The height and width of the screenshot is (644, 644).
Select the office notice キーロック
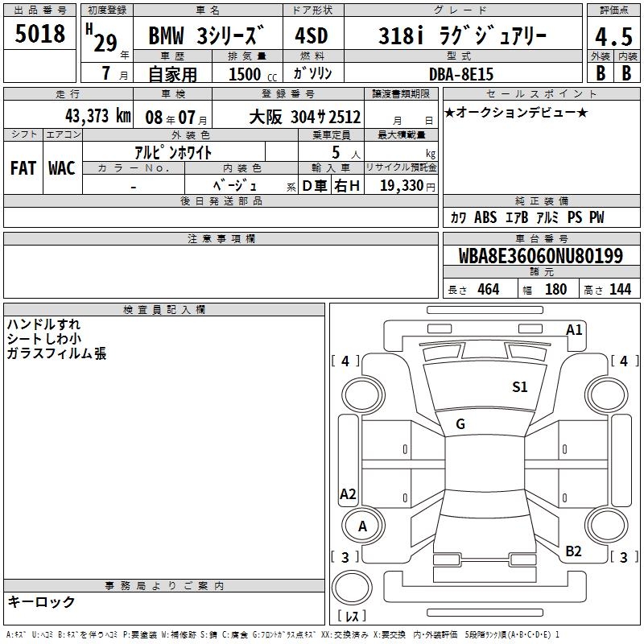click(x=42, y=601)
